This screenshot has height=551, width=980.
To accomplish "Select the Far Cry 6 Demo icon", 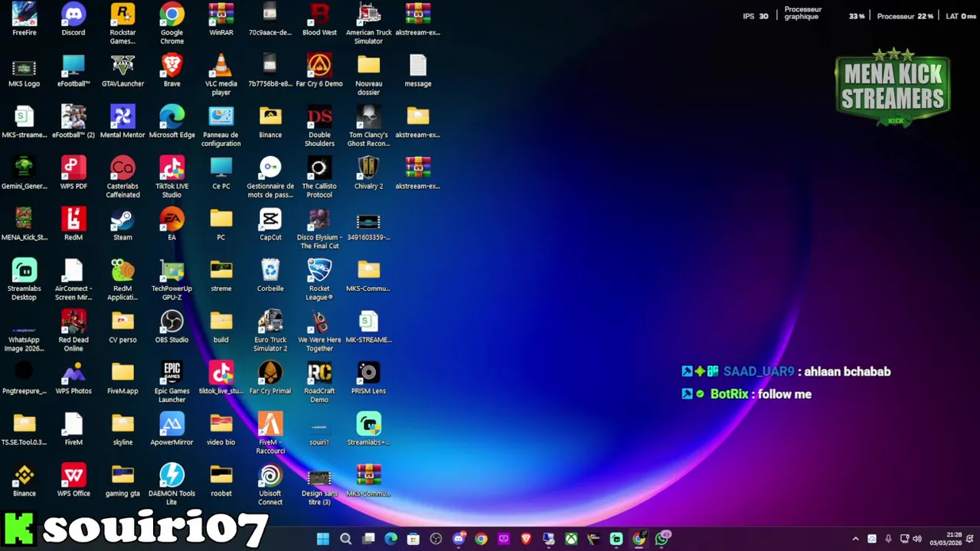I will 319,70.
